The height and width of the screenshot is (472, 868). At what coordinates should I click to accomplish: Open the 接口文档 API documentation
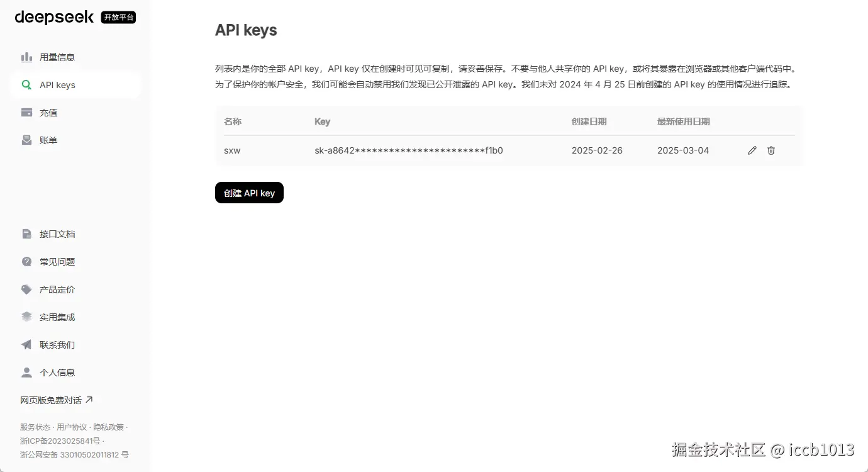55,233
